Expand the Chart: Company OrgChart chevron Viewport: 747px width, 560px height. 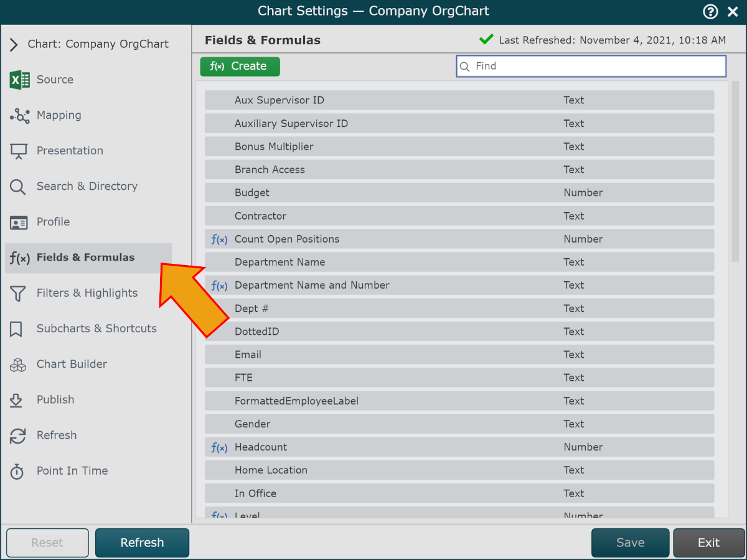14,44
